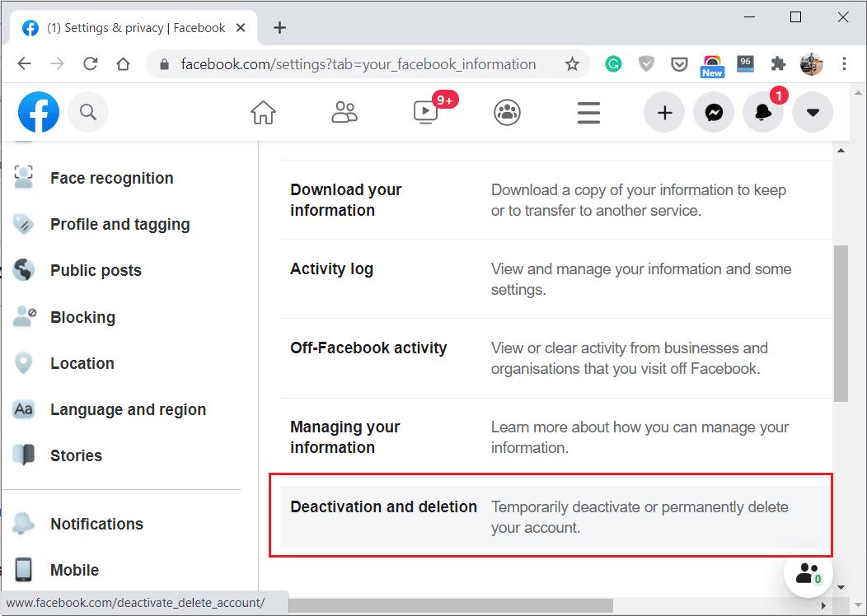Open the Facebook search magnifier

point(87,112)
